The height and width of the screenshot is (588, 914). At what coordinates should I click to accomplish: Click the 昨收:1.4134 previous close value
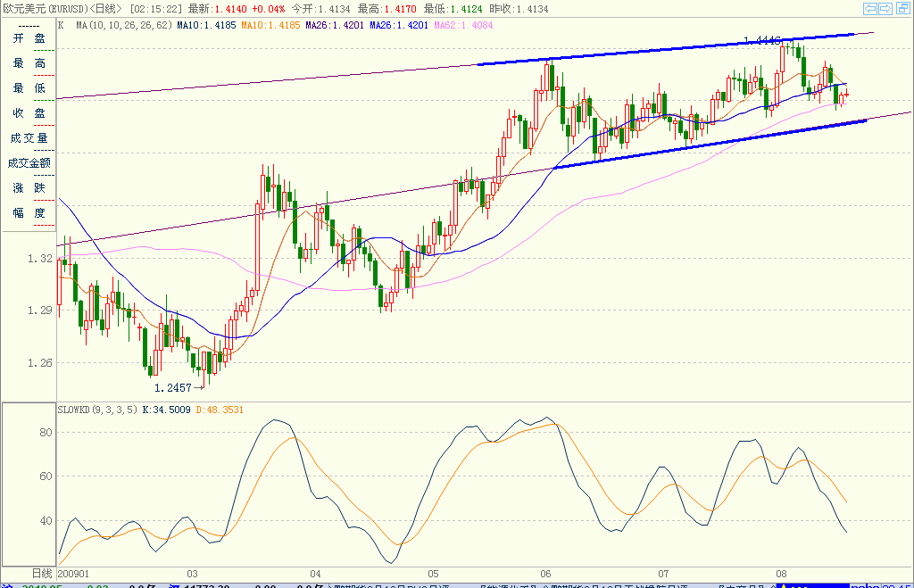[x=519, y=9]
